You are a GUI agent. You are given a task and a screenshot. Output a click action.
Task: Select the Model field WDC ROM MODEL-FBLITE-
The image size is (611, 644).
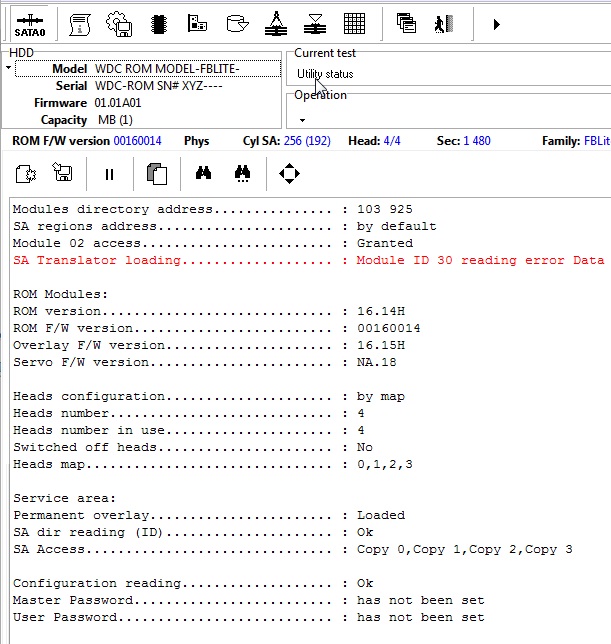(148, 69)
